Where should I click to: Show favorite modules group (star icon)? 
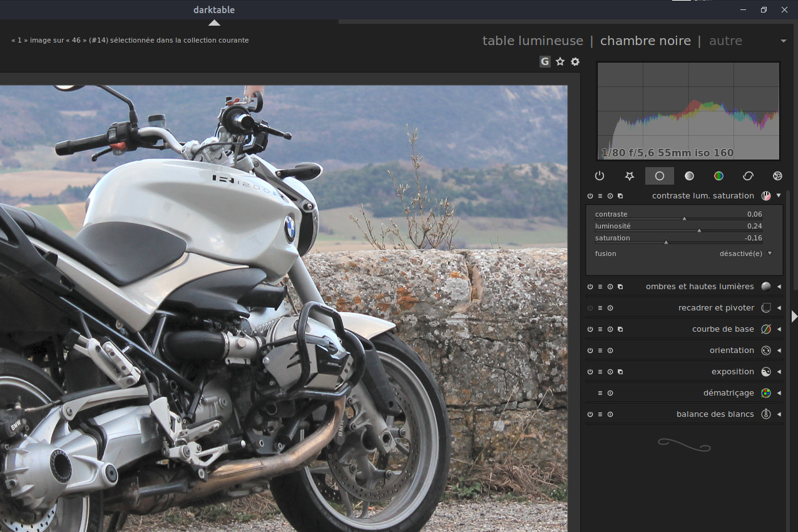[630, 176]
